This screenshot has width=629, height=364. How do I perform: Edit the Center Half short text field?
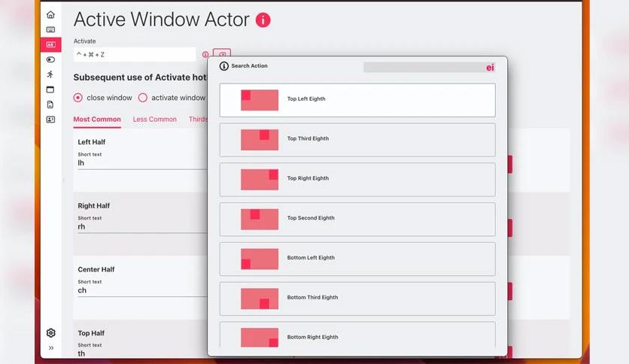(x=142, y=290)
